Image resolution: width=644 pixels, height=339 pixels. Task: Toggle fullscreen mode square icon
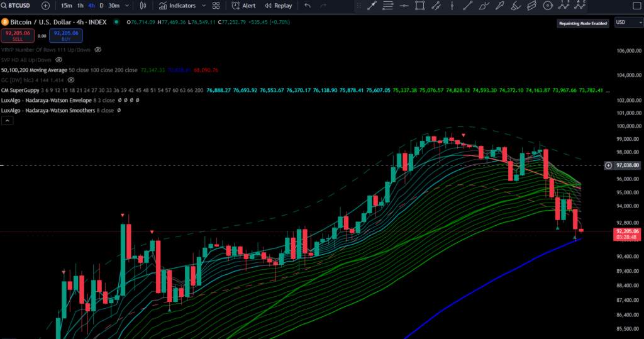tap(637, 6)
